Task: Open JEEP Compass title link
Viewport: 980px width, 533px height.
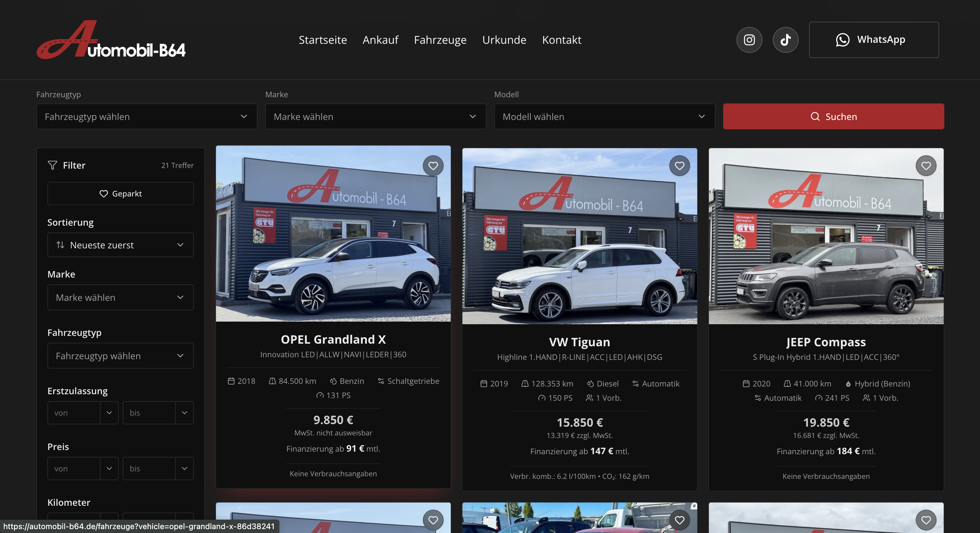Action: tap(826, 342)
